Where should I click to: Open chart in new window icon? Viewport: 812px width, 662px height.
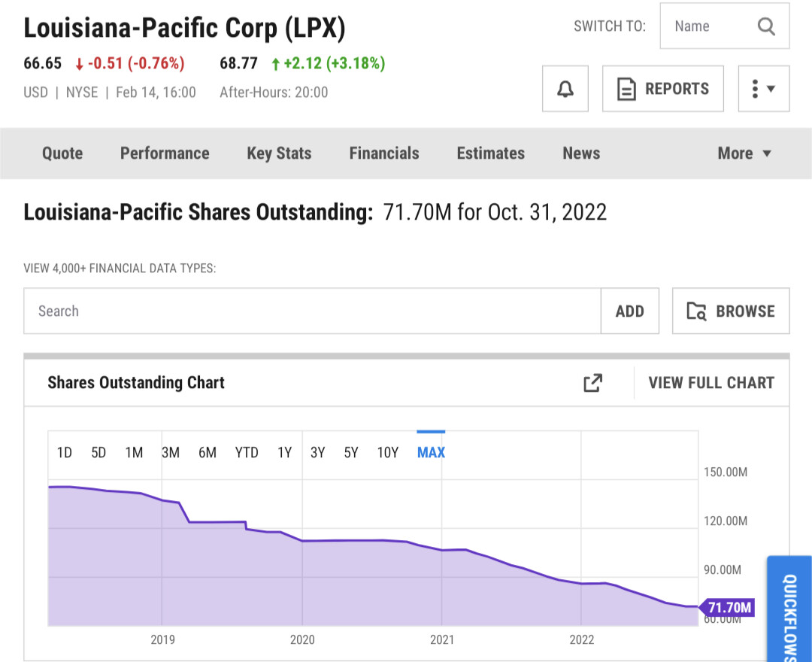[593, 383]
